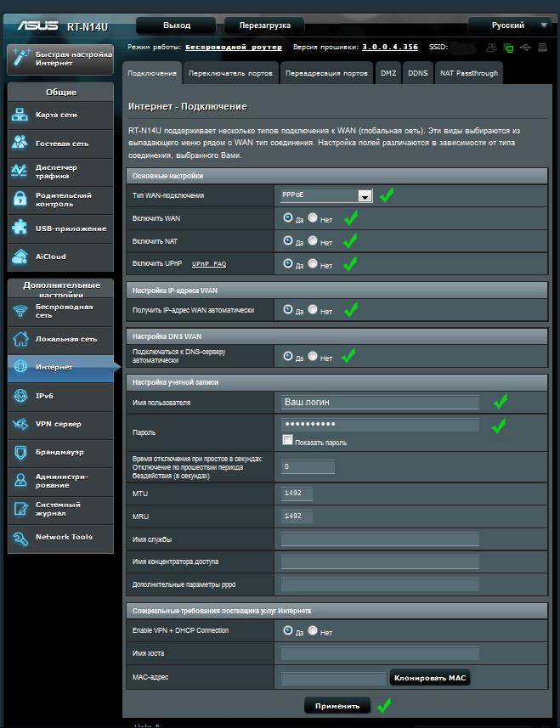This screenshot has height=728, width=560.
Task: Click the Применить apply button
Action: [x=337, y=705]
